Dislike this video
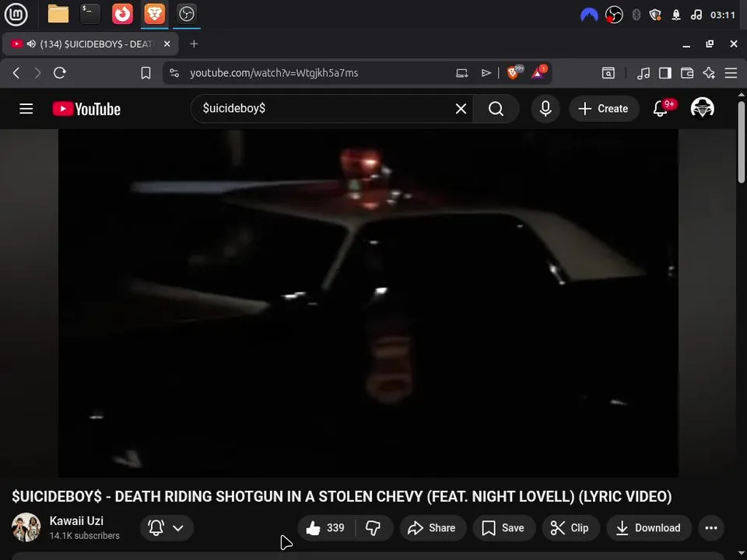This screenshot has height=560, width=747. [373, 527]
